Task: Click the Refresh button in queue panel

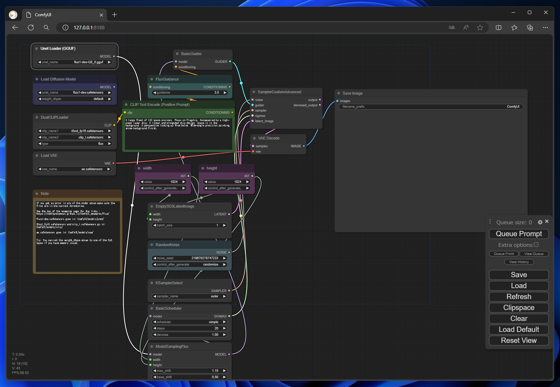Action: [x=519, y=297]
